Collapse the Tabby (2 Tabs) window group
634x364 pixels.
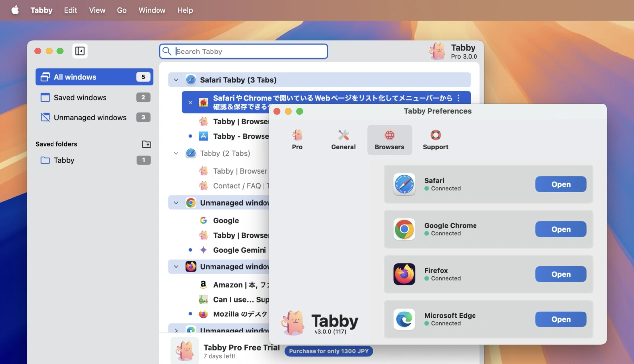click(x=176, y=153)
